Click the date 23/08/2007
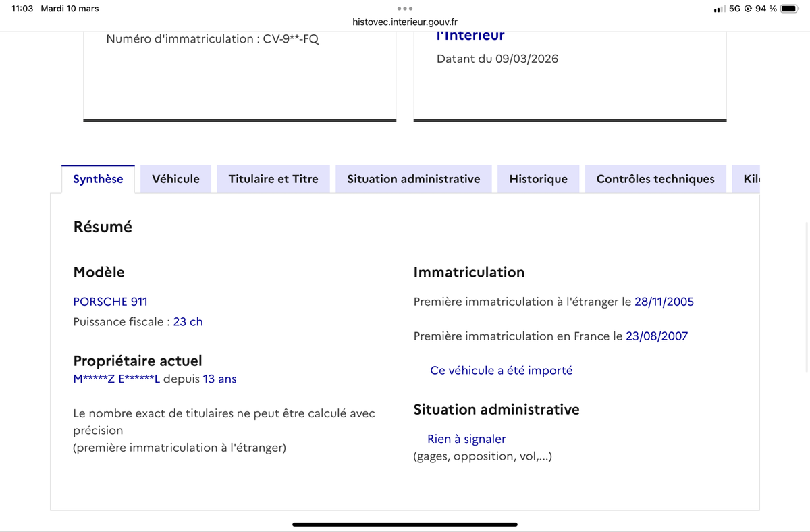 pos(657,336)
